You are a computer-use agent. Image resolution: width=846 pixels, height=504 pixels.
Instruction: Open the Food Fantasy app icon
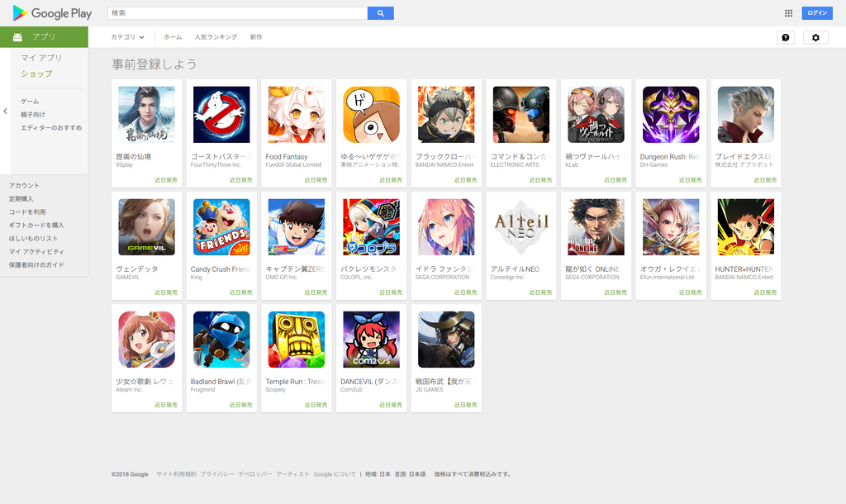[x=297, y=114]
